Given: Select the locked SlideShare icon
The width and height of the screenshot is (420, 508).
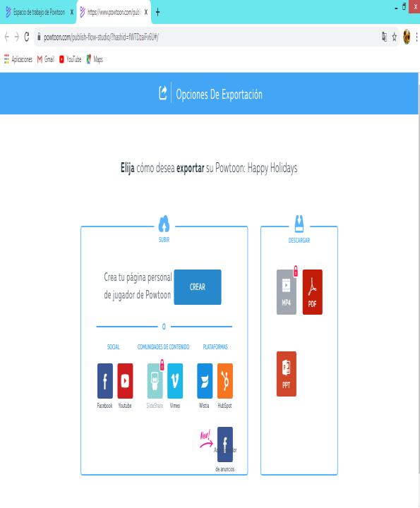Looking at the screenshot, I should click(x=155, y=381).
